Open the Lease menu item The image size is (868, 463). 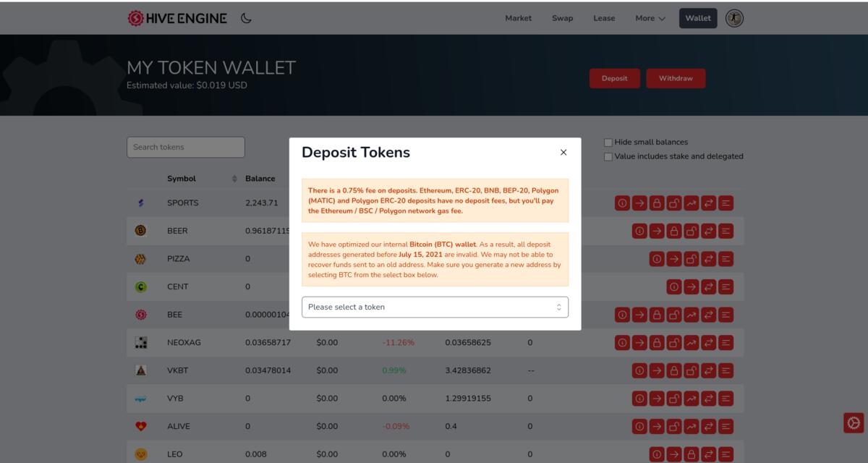(x=604, y=18)
